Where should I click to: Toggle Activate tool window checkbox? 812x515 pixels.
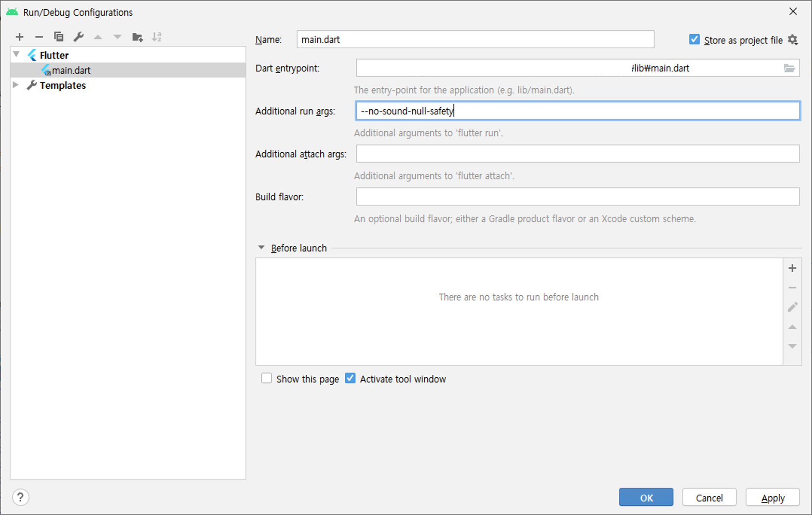pos(350,379)
